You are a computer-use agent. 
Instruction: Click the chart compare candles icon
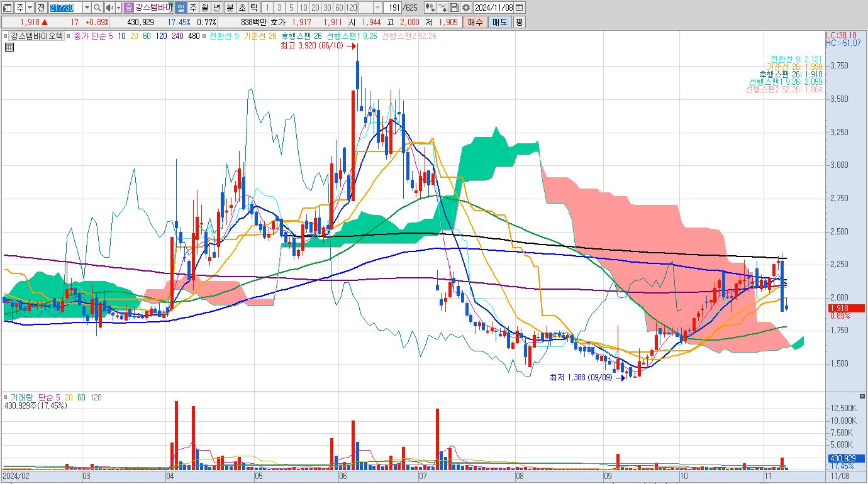click(430, 8)
